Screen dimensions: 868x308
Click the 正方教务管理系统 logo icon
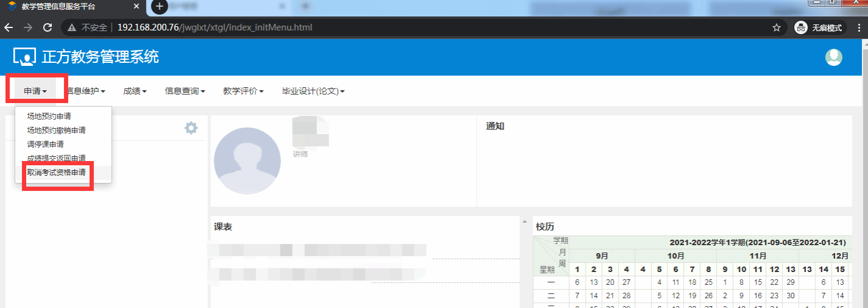[25, 57]
